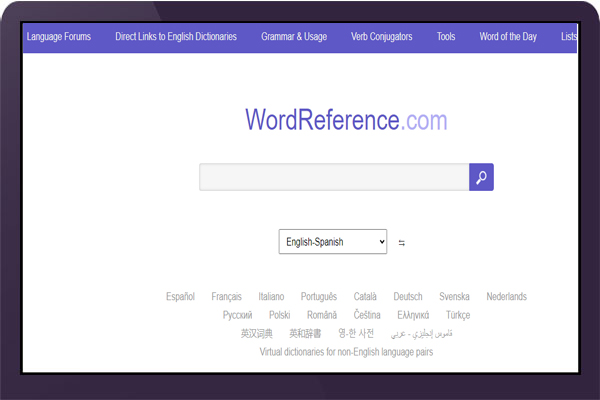600x400 pixels.
Task: Open Direct Links to English Dictionaries menu
Action: pyautogui.click(x=176, y=37)
